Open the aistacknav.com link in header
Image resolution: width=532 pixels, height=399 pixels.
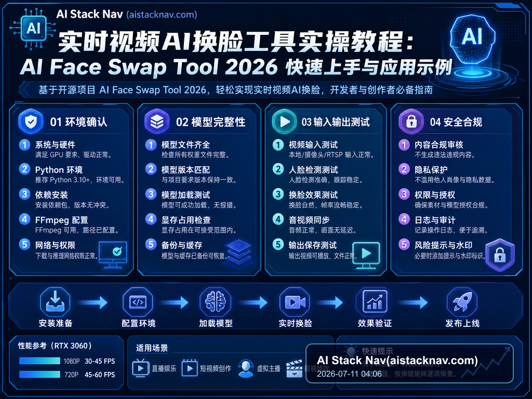pos(162,15)
